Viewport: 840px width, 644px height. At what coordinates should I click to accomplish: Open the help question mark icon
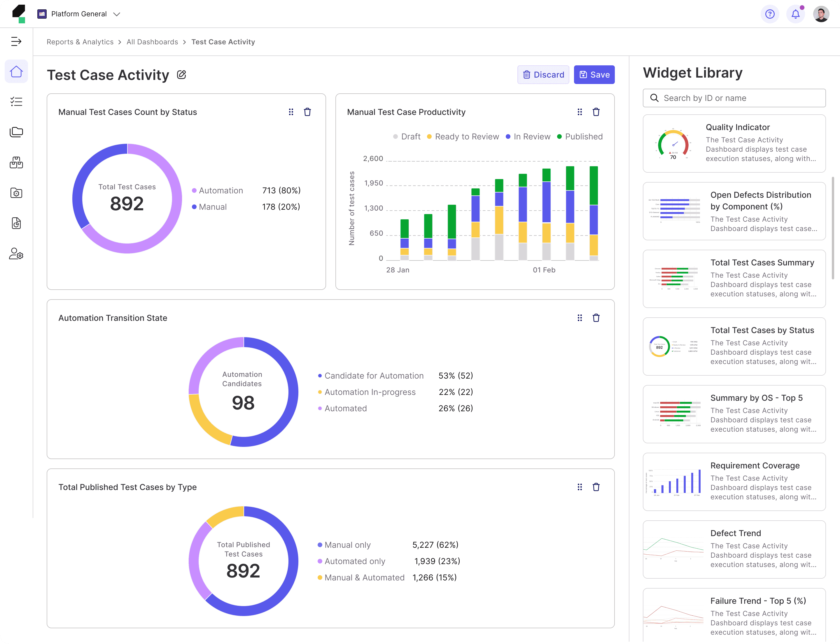[x=769, y=14]
